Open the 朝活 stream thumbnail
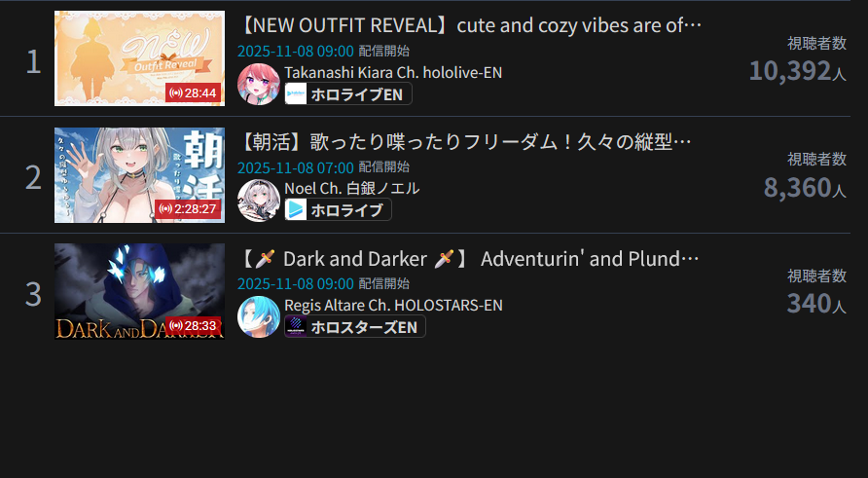 pos(139,175)
